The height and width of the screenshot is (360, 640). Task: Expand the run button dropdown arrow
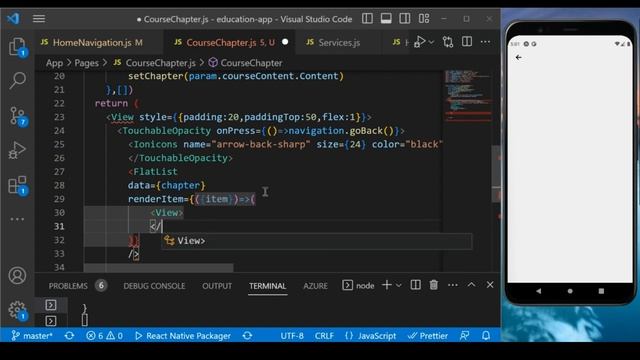[x=431, y=42]
